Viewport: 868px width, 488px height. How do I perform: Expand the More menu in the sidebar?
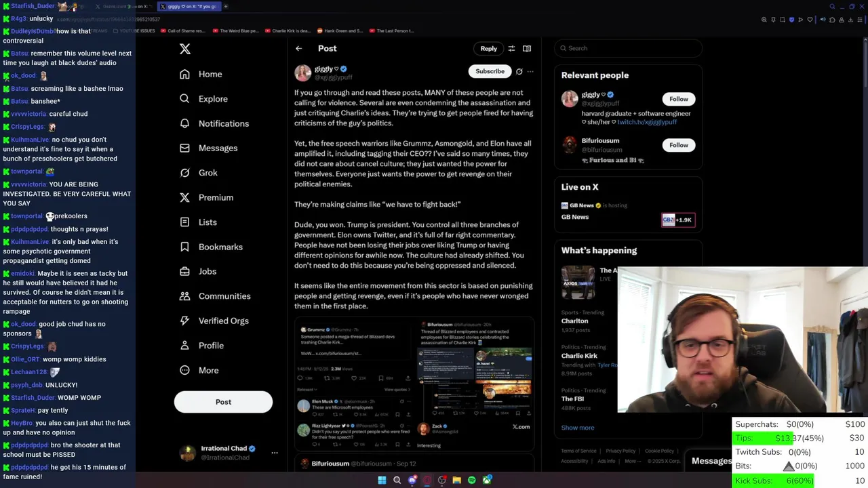click(199, 370)
